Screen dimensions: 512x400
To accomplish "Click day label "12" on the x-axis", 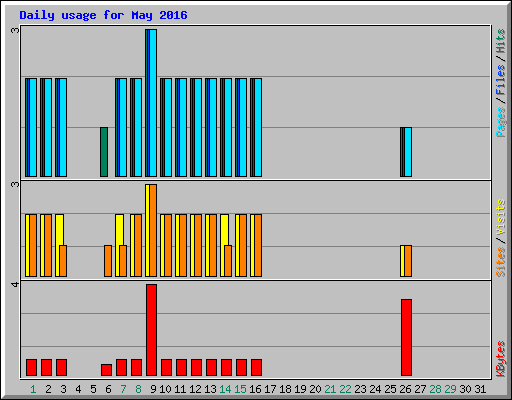I will click(x=195, y=389).
